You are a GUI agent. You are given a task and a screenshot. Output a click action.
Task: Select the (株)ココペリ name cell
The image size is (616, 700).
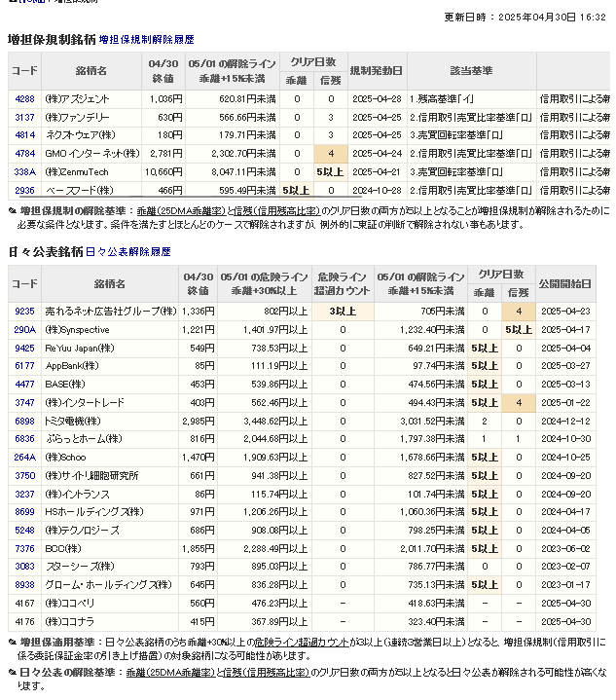[x=110, y=604]
